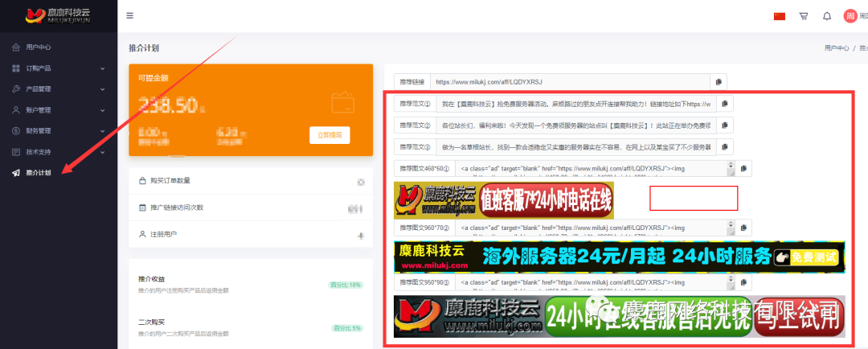Copy 推荐范文② text with copy icon
This screenshot has height=349, width=868.
click(x=725, y=125)
